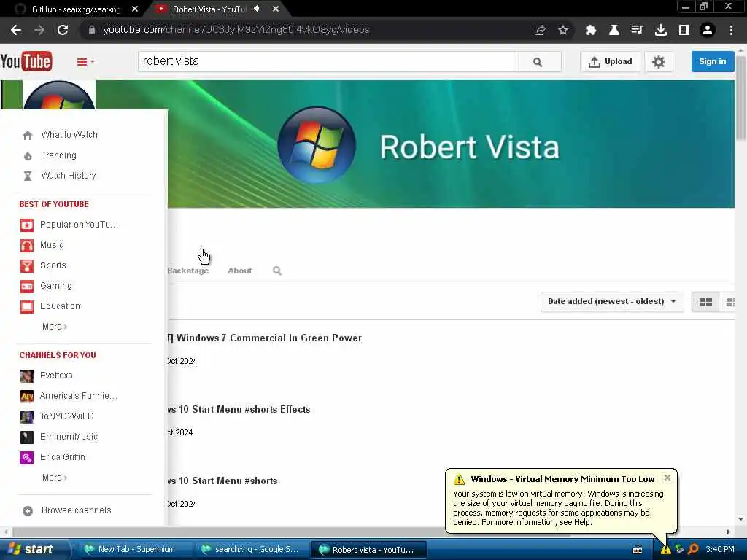Open the flask experiments icon
The image size is (747, 560).
coord(614,30)
